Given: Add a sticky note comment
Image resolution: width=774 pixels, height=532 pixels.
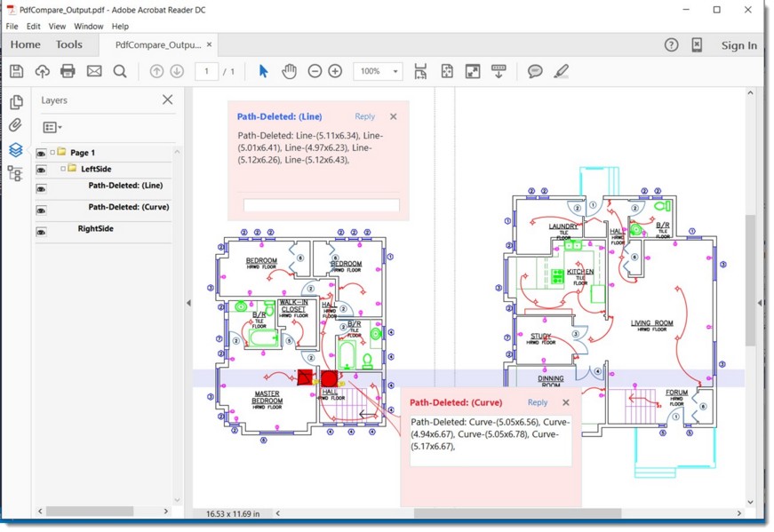Looking at the screenshot, I should (535, 71).
